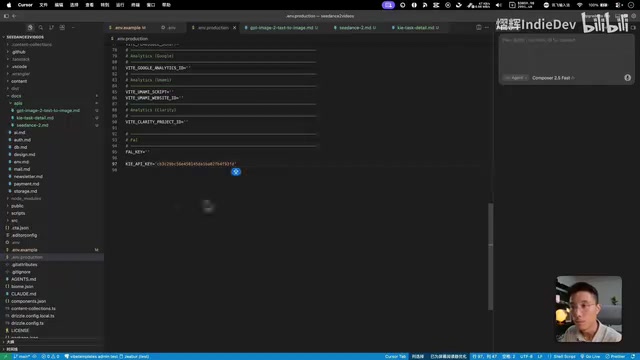This screenshot has width=640, height=360.
Task: Click the navigate back arrow in the title bar
Action: (x=14, y=16)
